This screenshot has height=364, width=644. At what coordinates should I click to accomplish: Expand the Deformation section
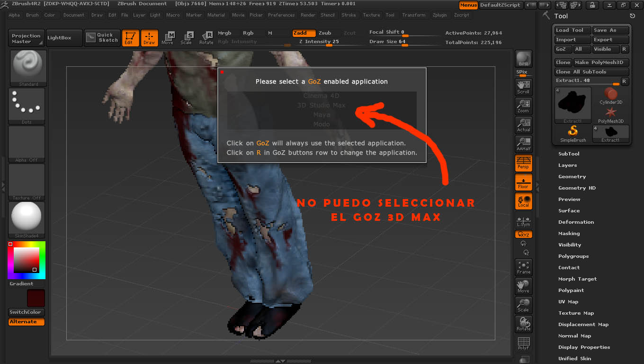[x=576, y=222]
